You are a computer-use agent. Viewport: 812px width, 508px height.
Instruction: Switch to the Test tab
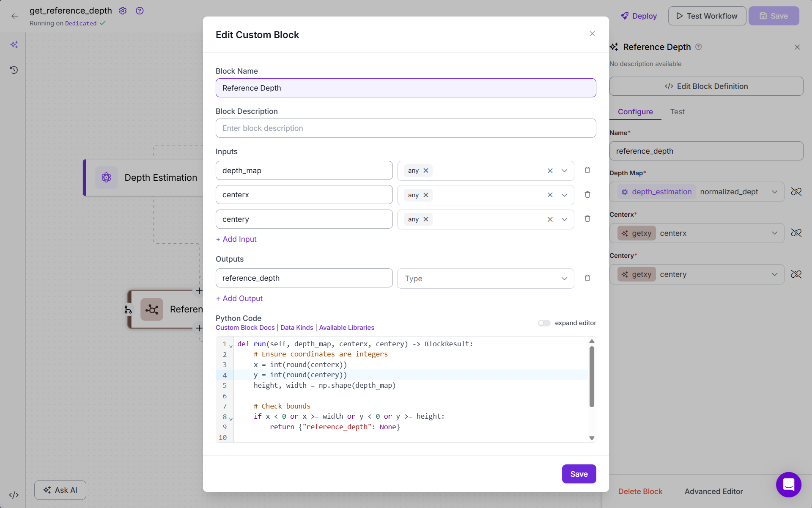tap(677, 112)
